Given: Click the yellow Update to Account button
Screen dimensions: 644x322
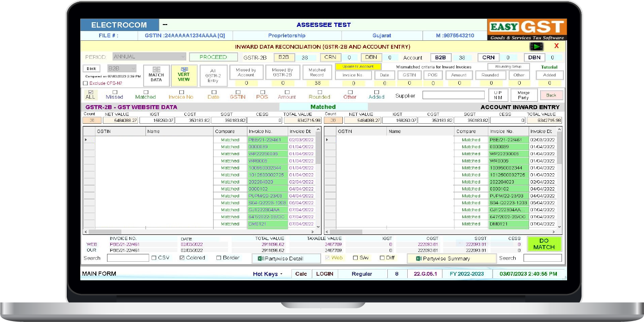Looking at the screenshot, I should 358,67.
